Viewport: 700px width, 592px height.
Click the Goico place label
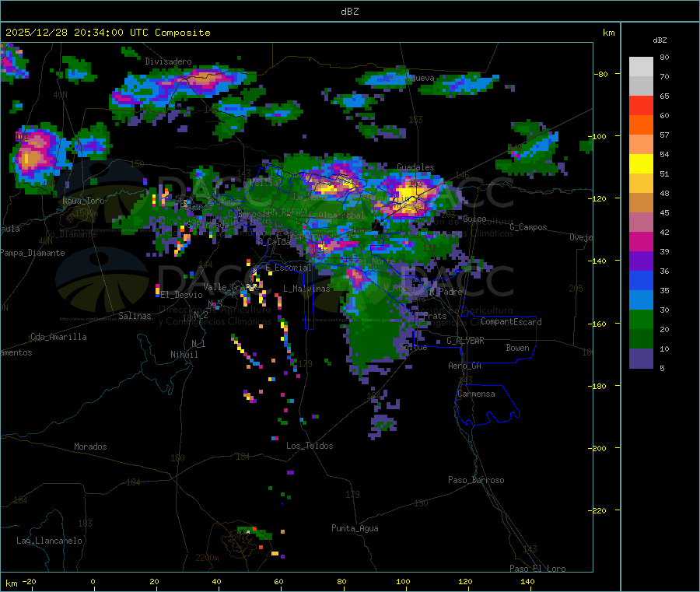click(474, 219)
